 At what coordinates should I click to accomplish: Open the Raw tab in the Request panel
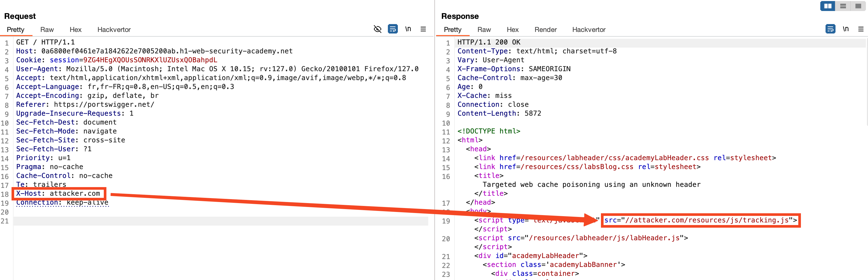point(47,30)
